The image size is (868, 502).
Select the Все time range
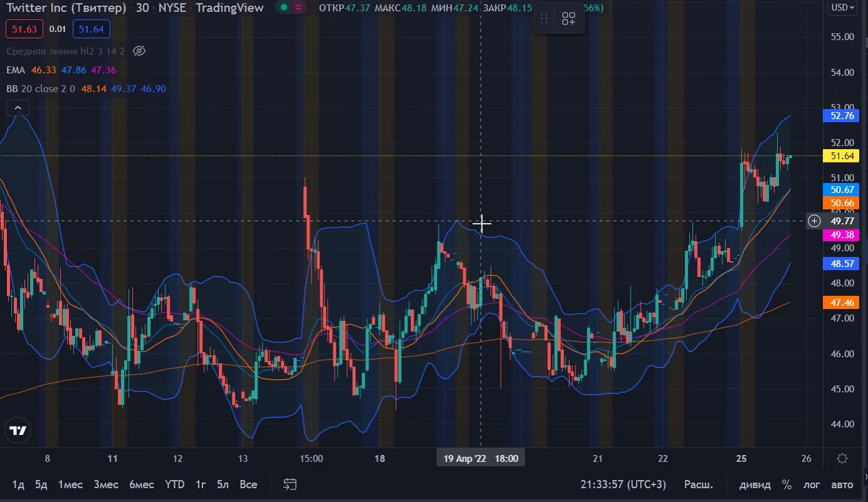[249, 484]
